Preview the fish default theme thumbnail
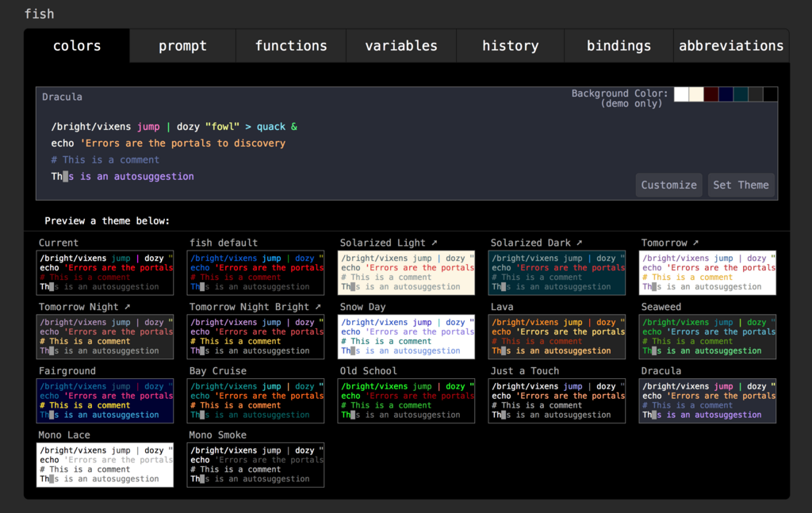Screen dimensions: 812x513 (256, 273)
